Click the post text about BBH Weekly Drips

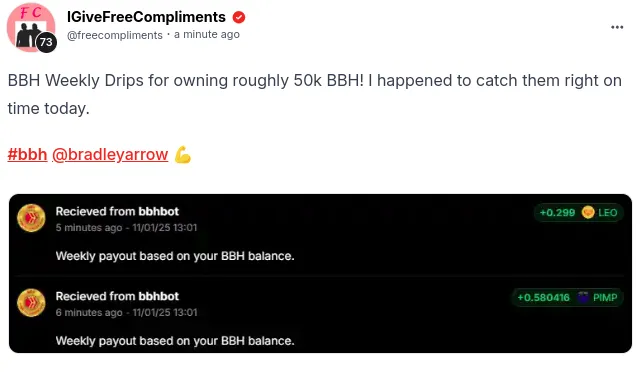315,94
